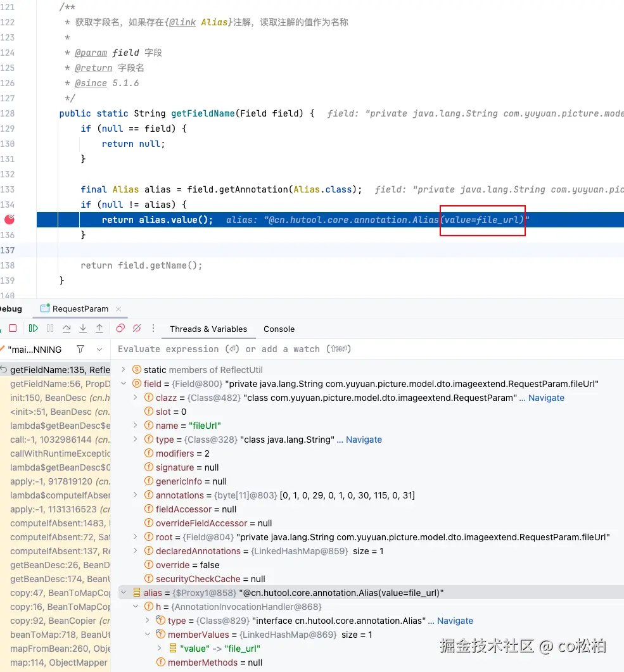Screen dimensions: 624x672
Task: Step into the method call
Action: tap(83, 328)
